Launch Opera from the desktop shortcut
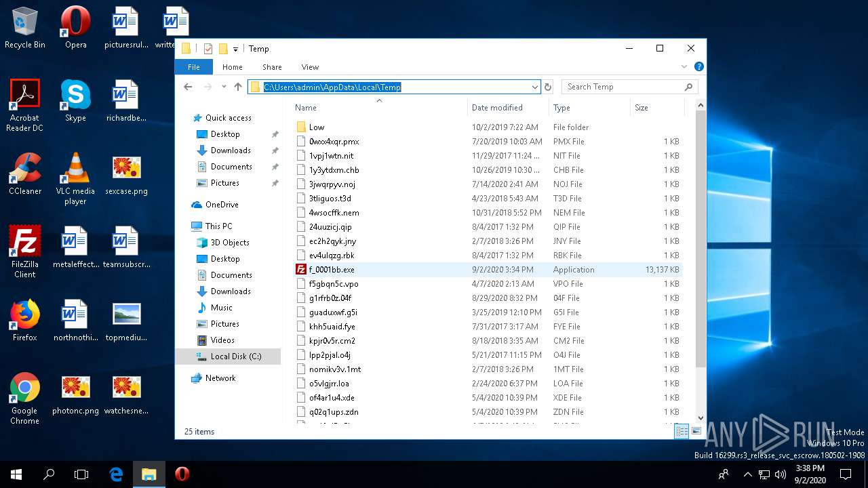The height and width of the screenshot is (488, 868). coord(75,27)
